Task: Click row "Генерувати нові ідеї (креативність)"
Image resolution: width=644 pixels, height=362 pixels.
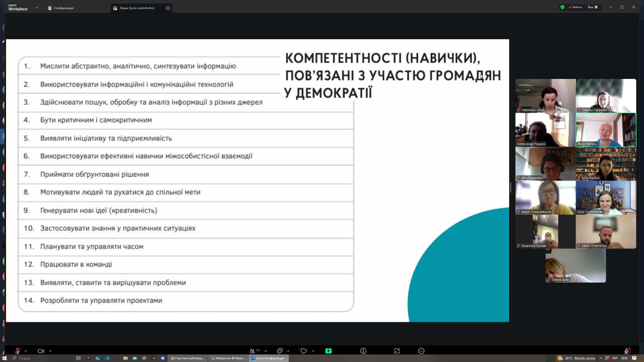Action: click(186, 210)
